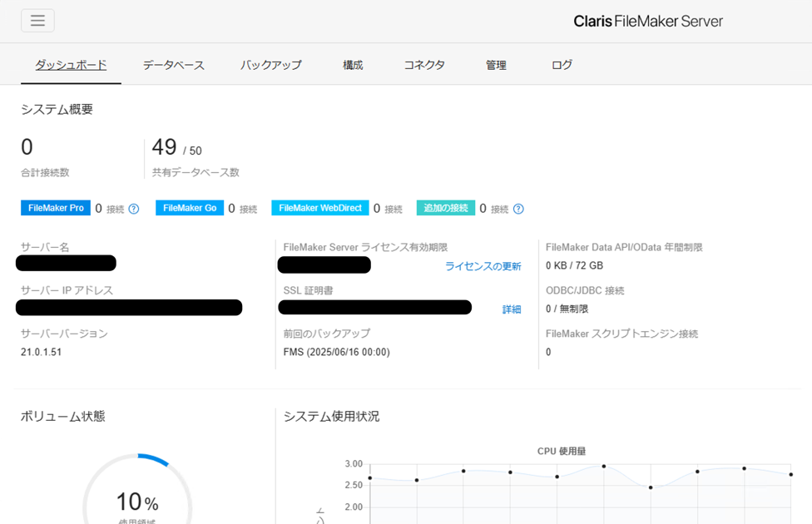Click the ライセンスの更新 link
The height and width of the screenshot is (524, 812).
pyautogui.click(x=483, y=266)
